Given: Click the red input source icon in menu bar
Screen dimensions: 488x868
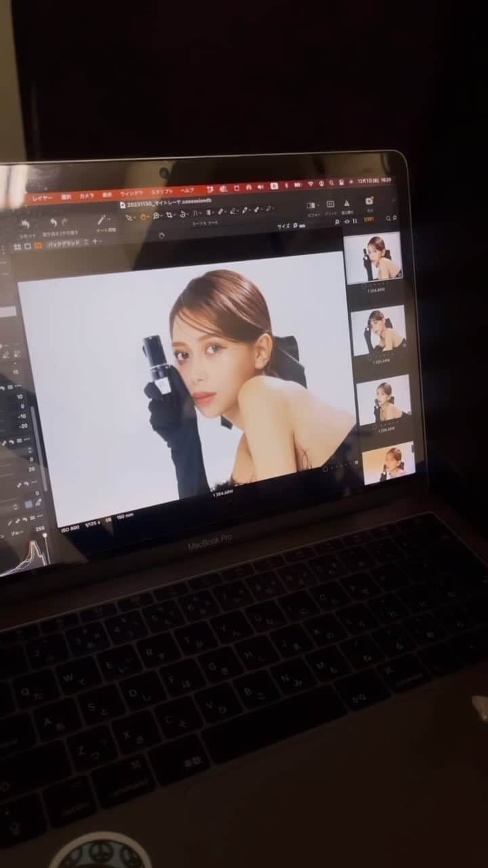Looking at the screenshot, I should (274, 186).
